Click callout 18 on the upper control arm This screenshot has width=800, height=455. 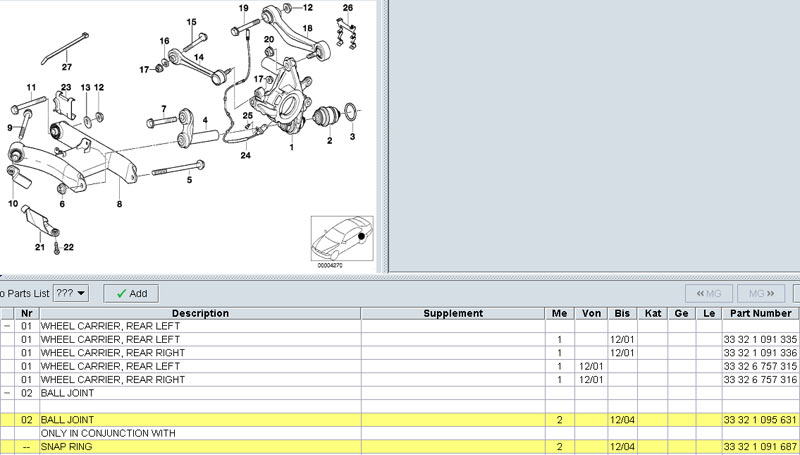coord(307,29)
